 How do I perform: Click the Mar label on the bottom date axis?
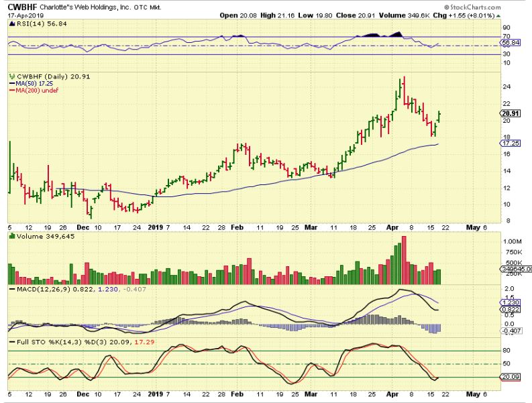pos(311,394)
